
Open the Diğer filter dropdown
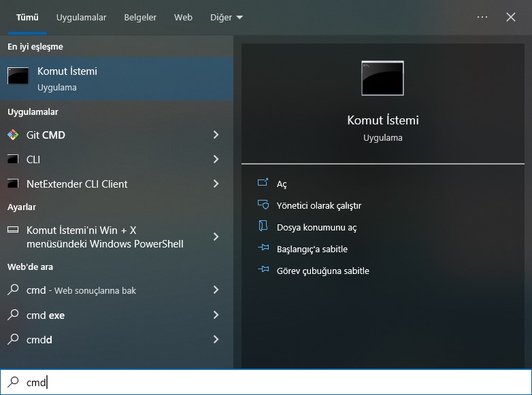coord(225,18)
